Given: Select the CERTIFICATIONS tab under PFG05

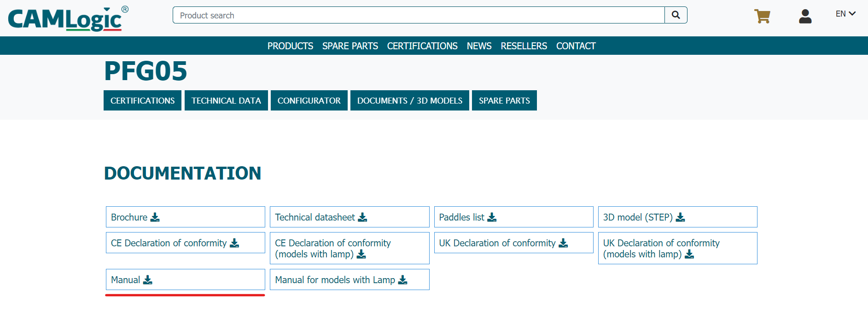Looking at the screenshot, I should [x=142, y=100].
